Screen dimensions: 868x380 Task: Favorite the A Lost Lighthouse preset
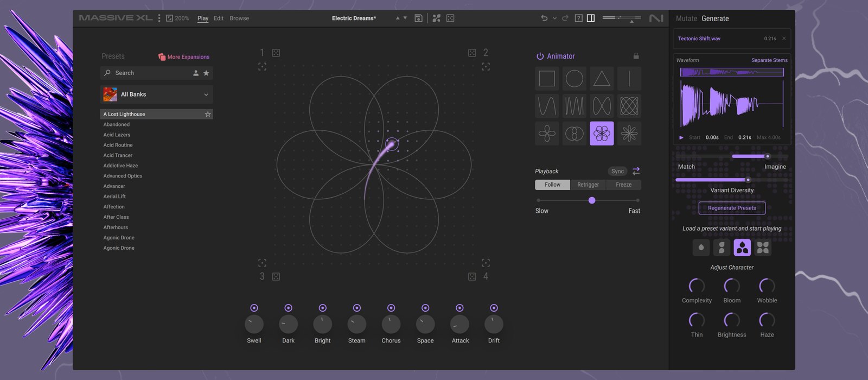[x=208, y=114]
